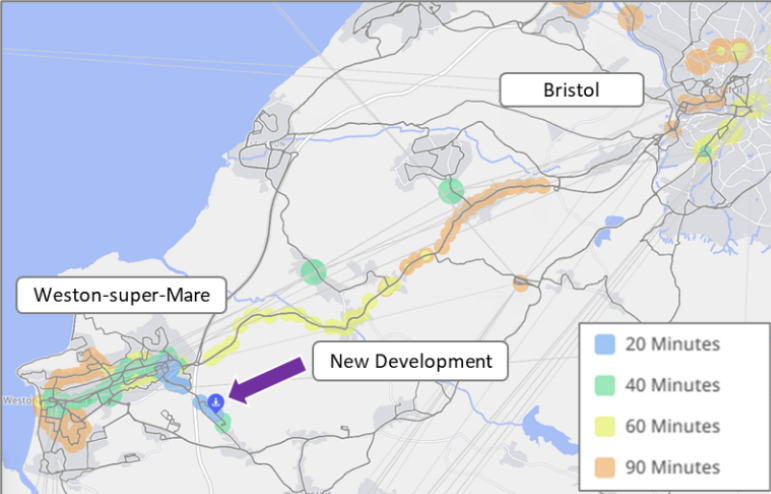
Task: Click the blue reservoir left of the legend
Action: point(542,430)
